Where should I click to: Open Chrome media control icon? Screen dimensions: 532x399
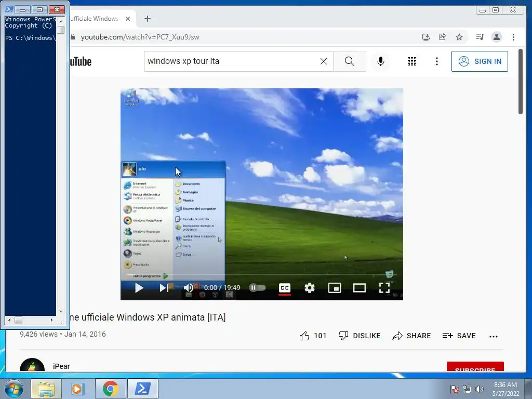pyautogui.click(x=480, y=37)
